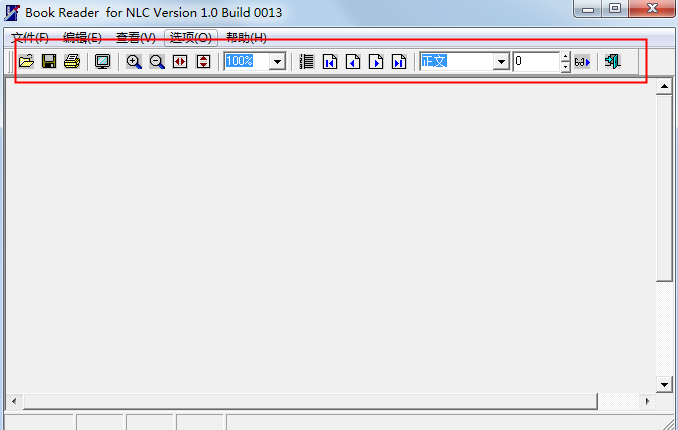Image resolution: width=678 pixels, height=430 pixels.
Task: Increase page number with the up stepper
Action: pos(566,56)
